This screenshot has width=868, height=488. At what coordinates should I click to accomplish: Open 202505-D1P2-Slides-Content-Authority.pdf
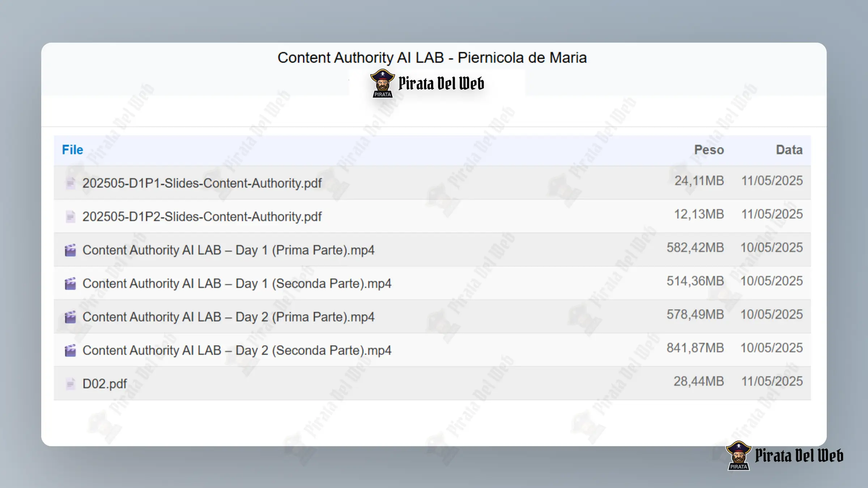202,217
